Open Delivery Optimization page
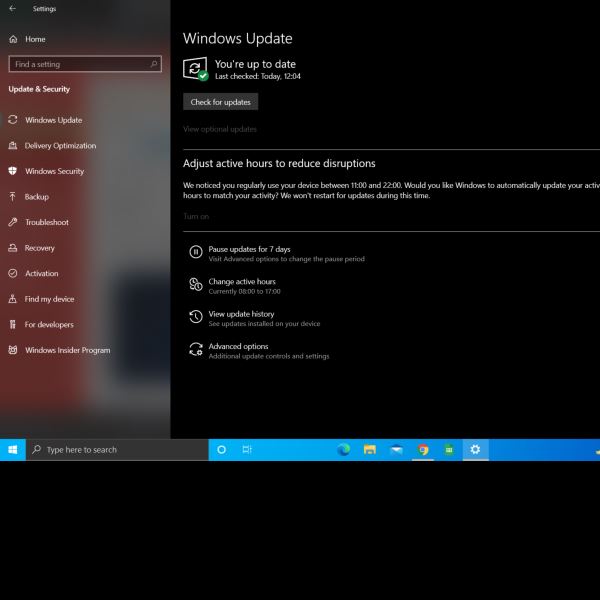Viewport: 600px width, 600px height. coord(60,145)
